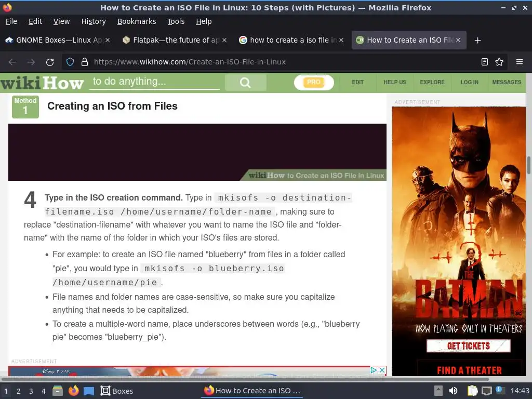Open the network connection tray icon
Image resolution: width=532 pixels, height=399 pixels.
click(x=487, y=391)
